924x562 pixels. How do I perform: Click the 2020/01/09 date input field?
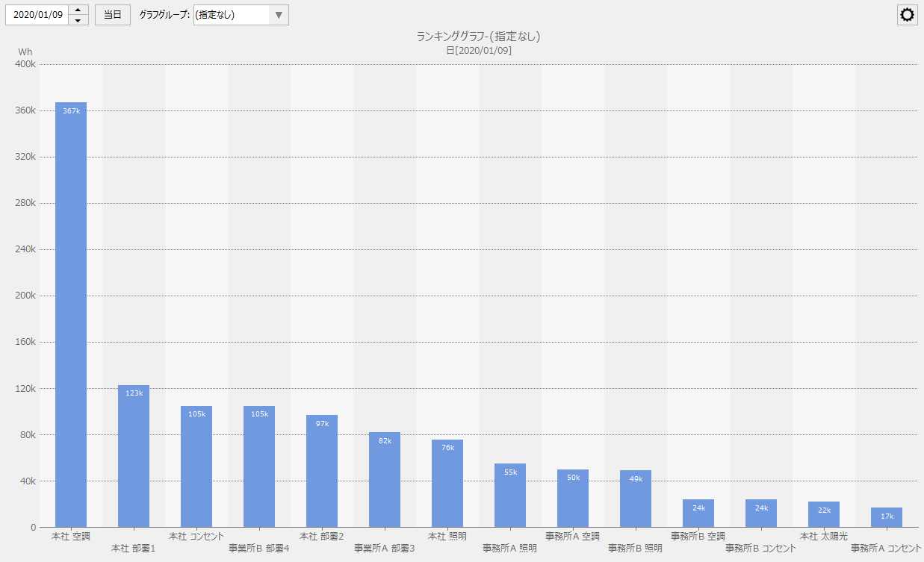coord(37,15)
